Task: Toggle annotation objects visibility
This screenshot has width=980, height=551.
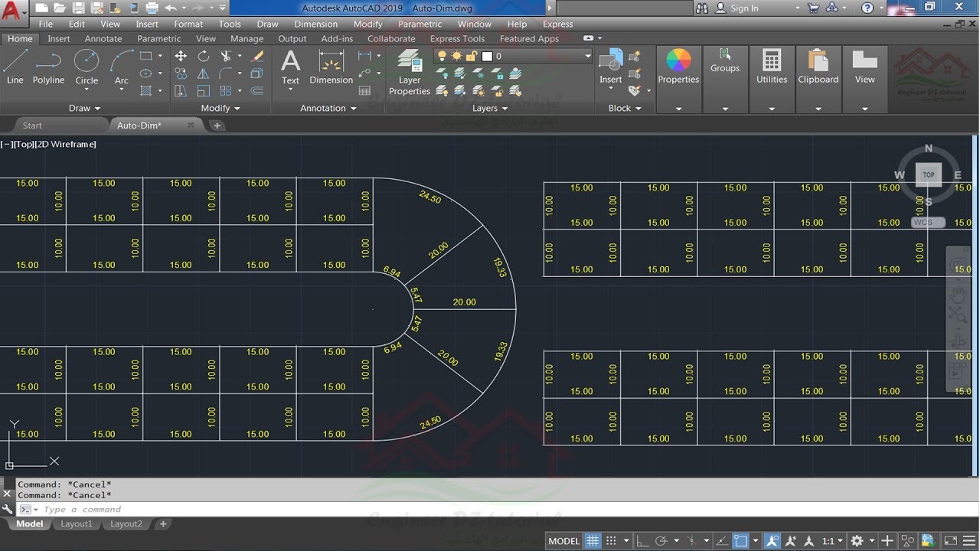Action: pos(773,540)
